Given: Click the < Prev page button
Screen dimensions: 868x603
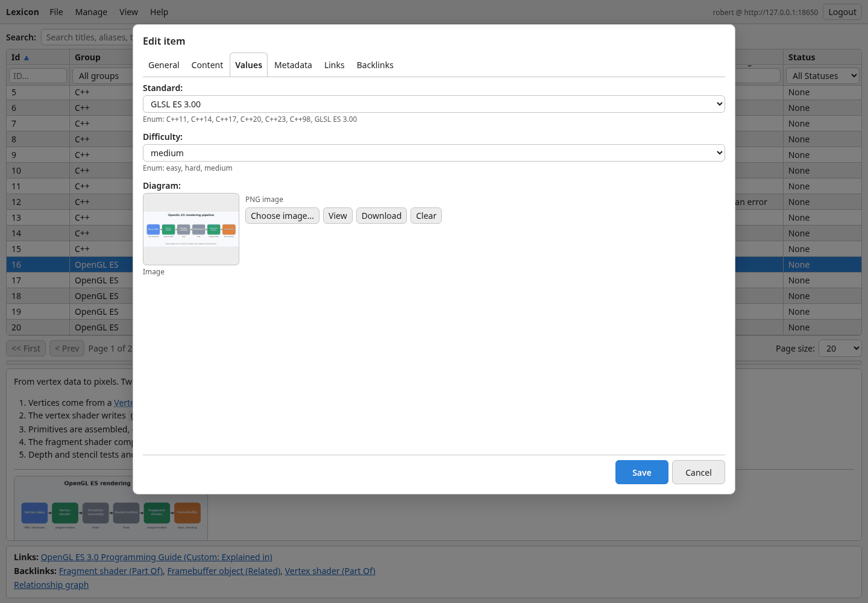Looking at the screenshot, I should pos(67,349).
